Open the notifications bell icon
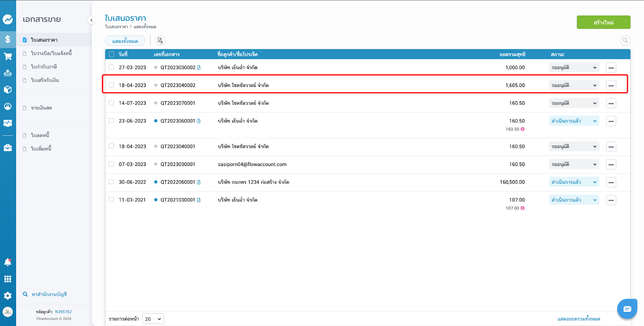This screenshot has width=644, height=326. [x=8, y=262]
